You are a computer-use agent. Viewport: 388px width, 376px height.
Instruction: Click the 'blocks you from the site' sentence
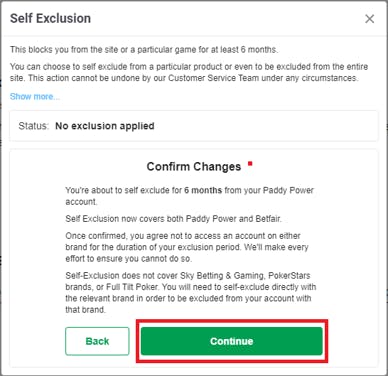point(144,50)
